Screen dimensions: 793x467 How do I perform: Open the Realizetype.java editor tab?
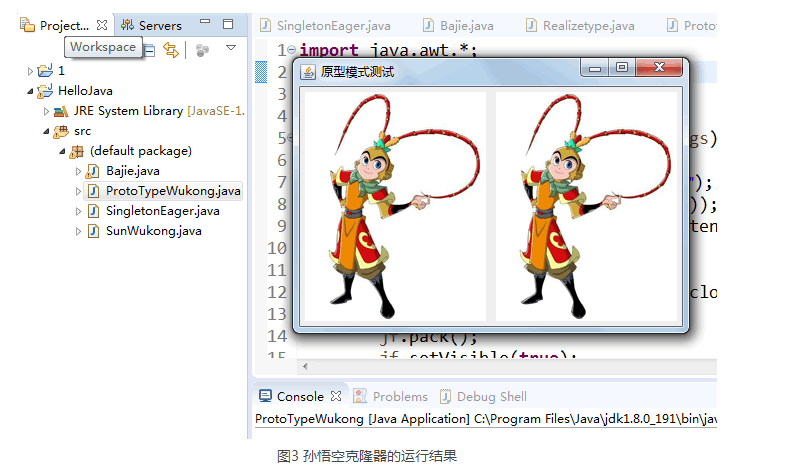(580, 25)
